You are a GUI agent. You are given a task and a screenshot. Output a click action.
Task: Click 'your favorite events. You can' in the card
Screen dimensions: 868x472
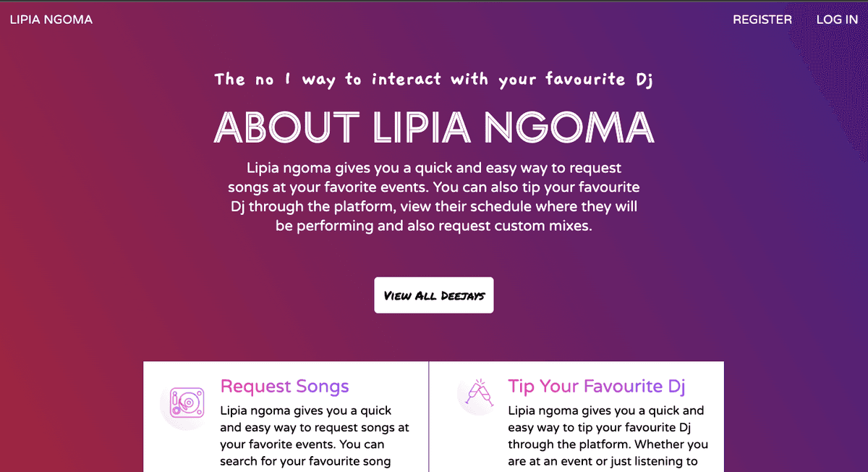302,444
